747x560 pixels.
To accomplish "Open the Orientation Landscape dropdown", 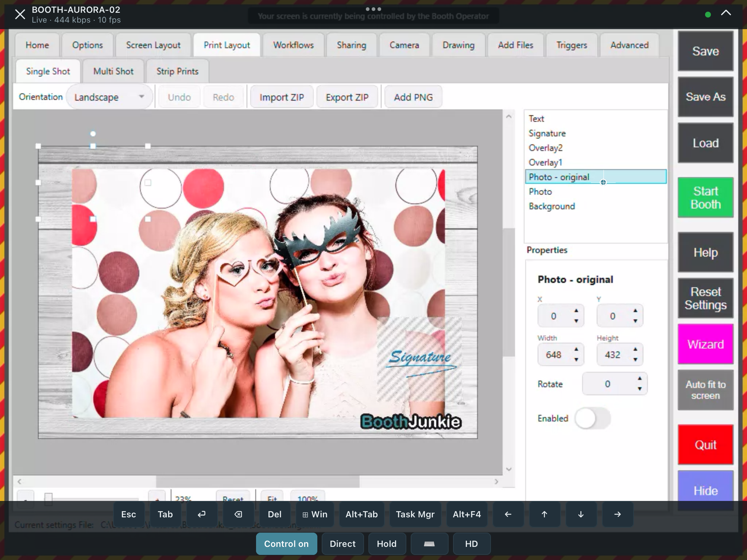I will pos(109,97).
